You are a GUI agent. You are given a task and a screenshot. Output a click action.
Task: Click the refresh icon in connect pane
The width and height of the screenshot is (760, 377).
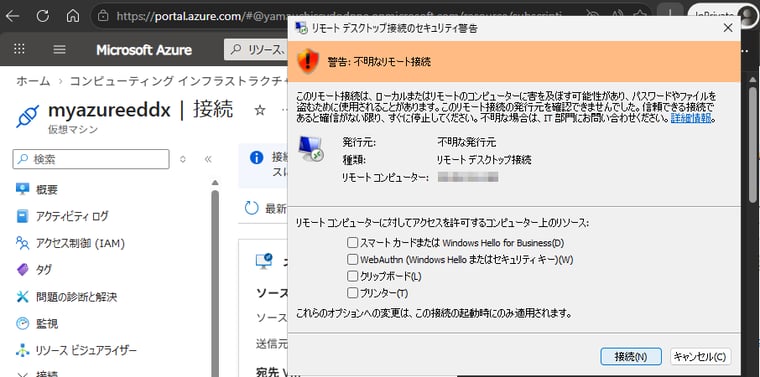click(x=252, y=208)
